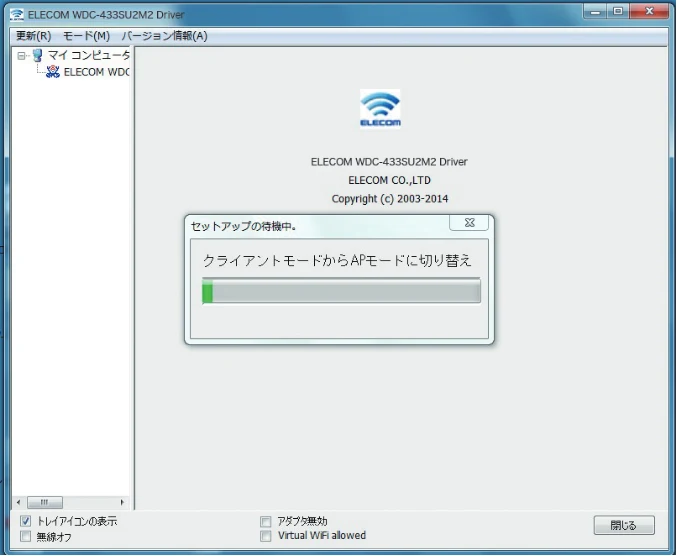Screen dimensions: 677x556
Task: Open the バージョン情報(A) menu
Action: pos(165,35)
